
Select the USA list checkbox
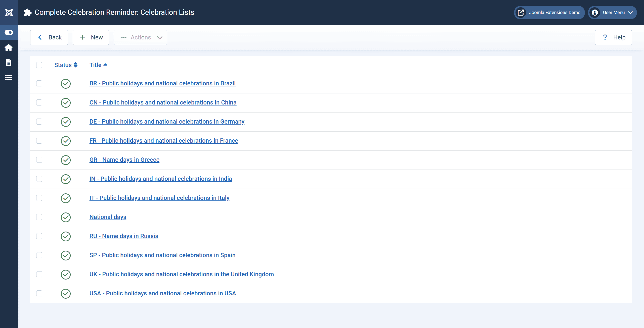pyautogui.click(x=39, y=293)
